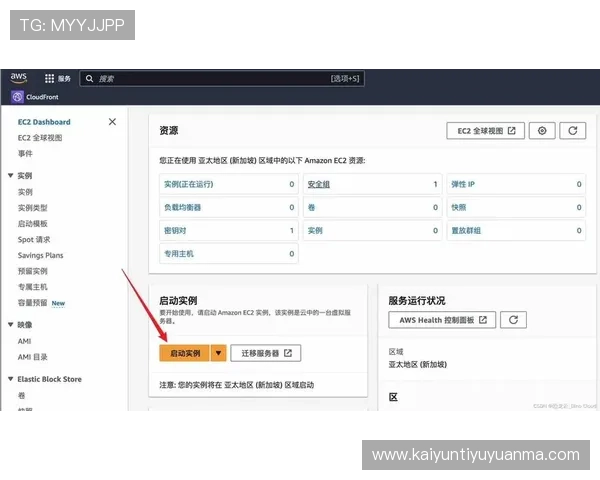Collapse the 实例 sidebar section
This screenshot has height=480, width=600.
(x=10, y=176)
